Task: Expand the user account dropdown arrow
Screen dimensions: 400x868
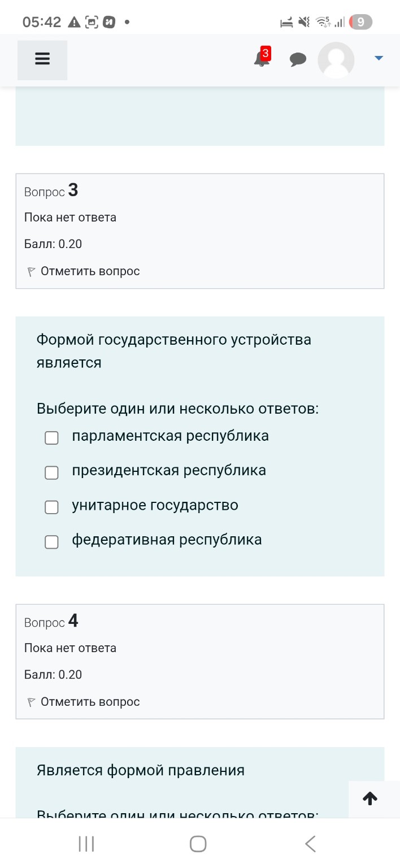Action: click(x=378, y=57)
